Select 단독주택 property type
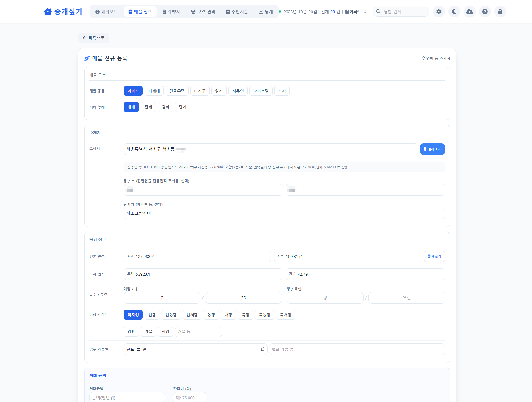 [x=177, y=91]
